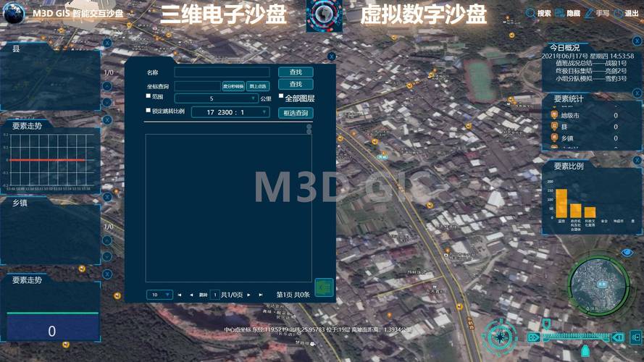Click the tallest orange bar in 要素比例
Image resolution: width=644 pixels, height=362 pixels.
561,203
